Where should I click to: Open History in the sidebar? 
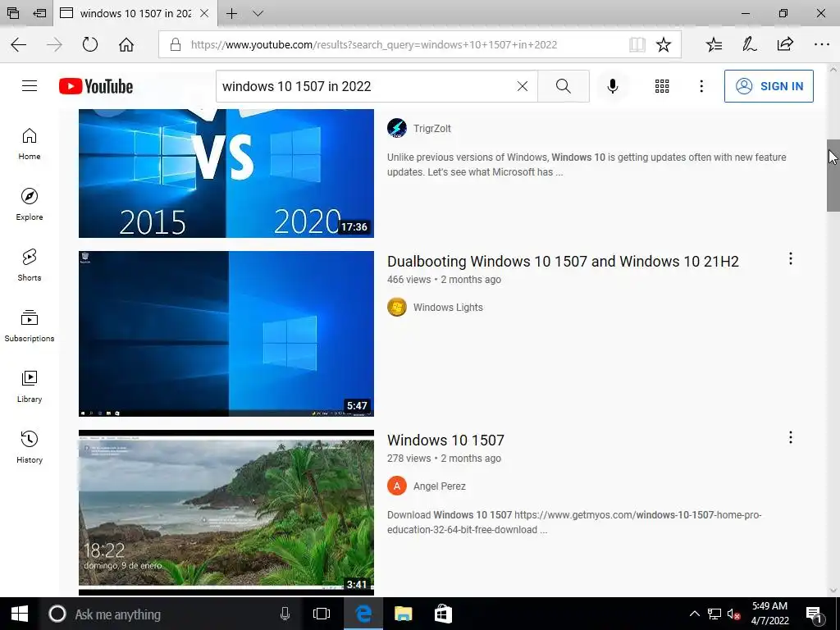(x=30, y=447)
